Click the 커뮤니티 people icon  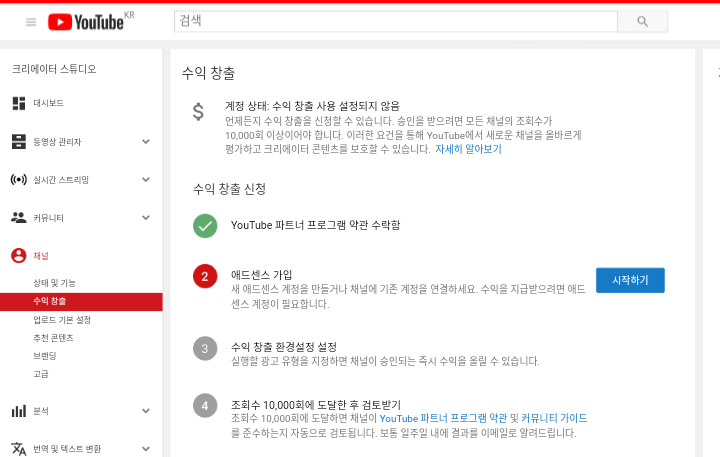tap(19, 218)
